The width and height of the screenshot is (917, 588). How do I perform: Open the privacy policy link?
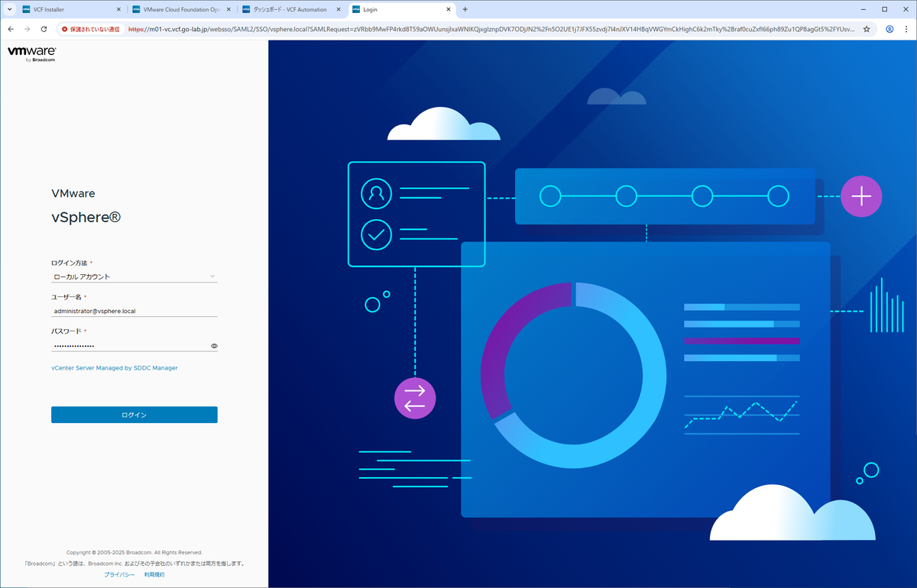119,574
